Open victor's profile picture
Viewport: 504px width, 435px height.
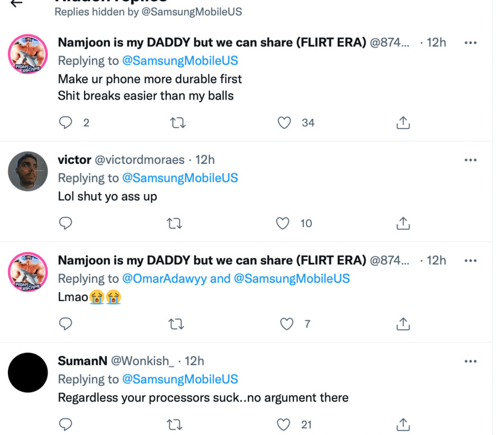tap(28, 171)
